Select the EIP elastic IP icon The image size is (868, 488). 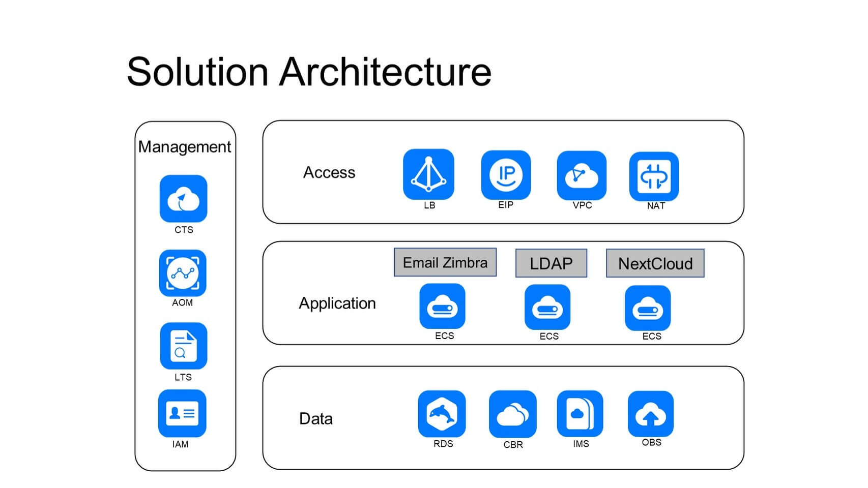coord(506,175)
